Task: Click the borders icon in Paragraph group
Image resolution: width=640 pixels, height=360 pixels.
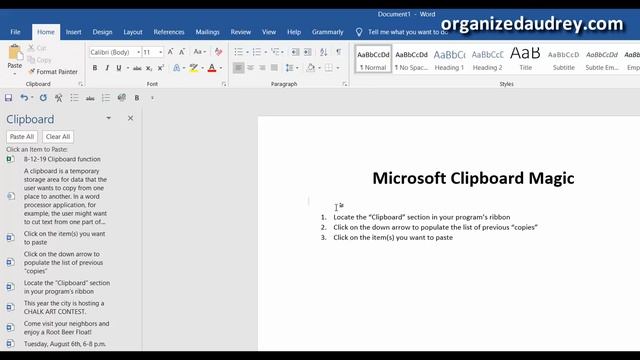Action: 329,68
